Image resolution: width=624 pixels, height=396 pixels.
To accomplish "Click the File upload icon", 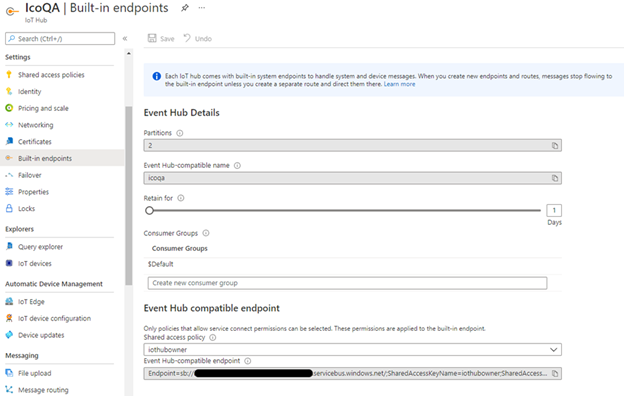I will pyautogui.click(x=9, y=373).
